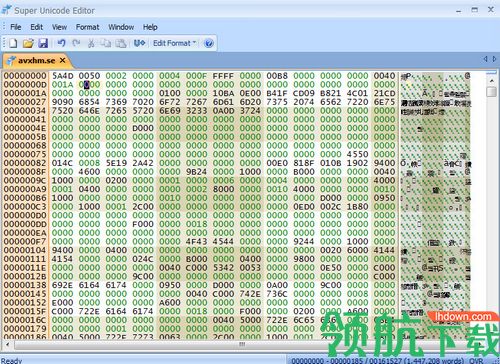The width and height of the screenshot is (500, 364).
Task: Select offset 0000000D in the address column
Action: (x=25, y=84)
